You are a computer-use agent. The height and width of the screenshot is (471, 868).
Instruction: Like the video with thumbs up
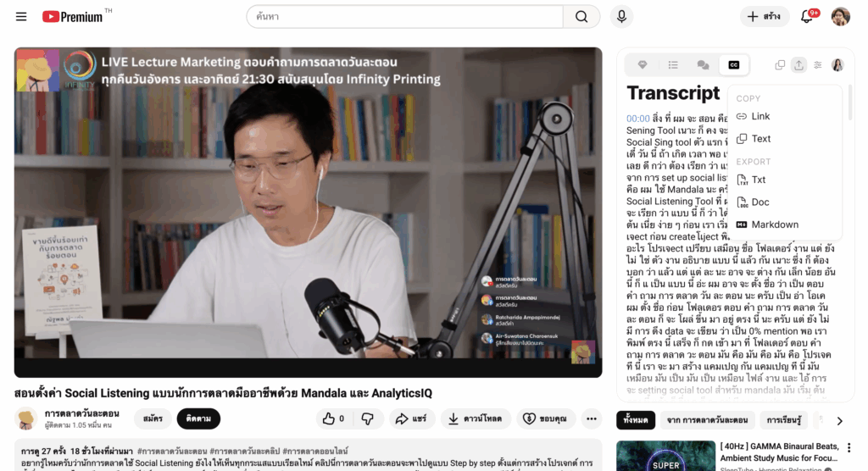(x=334, y=419)
